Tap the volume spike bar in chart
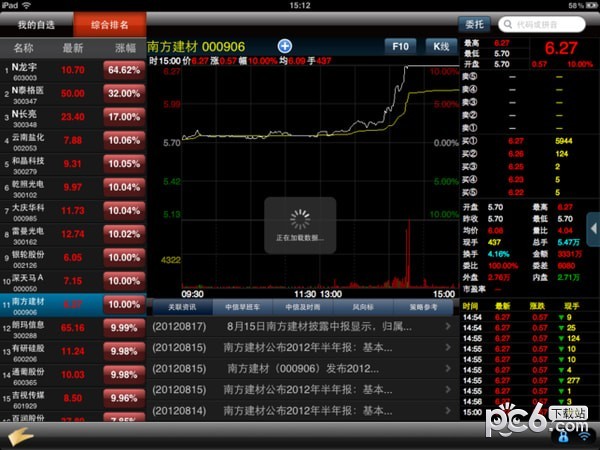 (x=409, y=253)
